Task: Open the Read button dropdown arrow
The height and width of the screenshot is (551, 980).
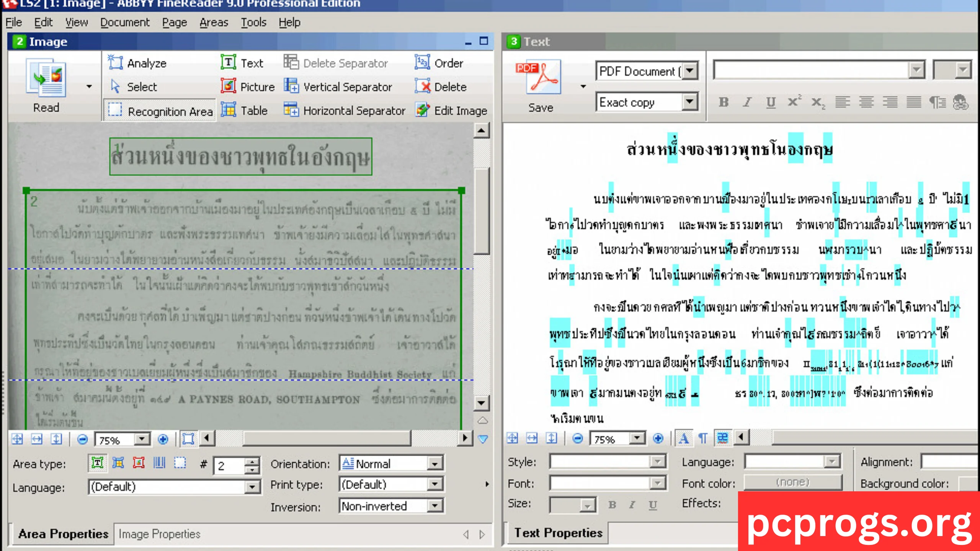Action: [89, 86]
